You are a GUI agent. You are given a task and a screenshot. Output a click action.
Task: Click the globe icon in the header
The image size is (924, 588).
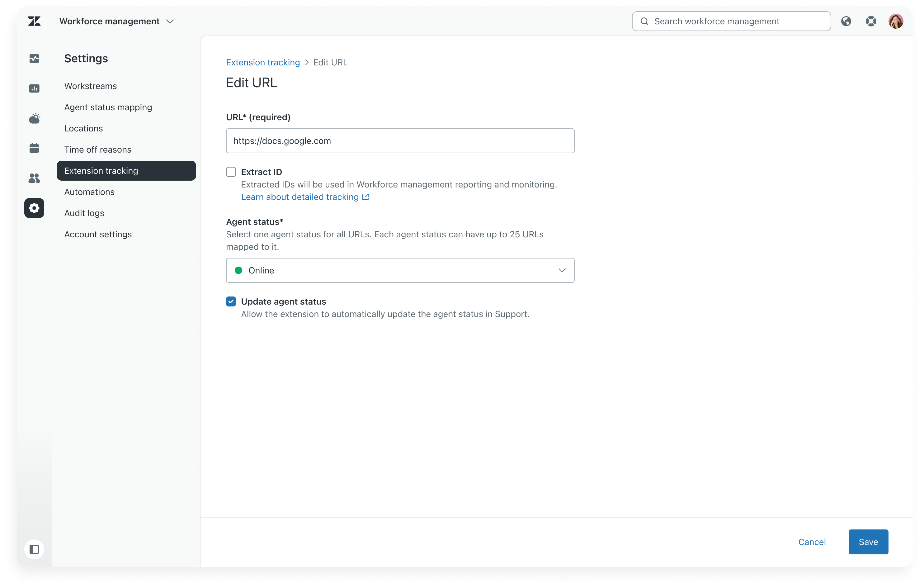point(846,21)
